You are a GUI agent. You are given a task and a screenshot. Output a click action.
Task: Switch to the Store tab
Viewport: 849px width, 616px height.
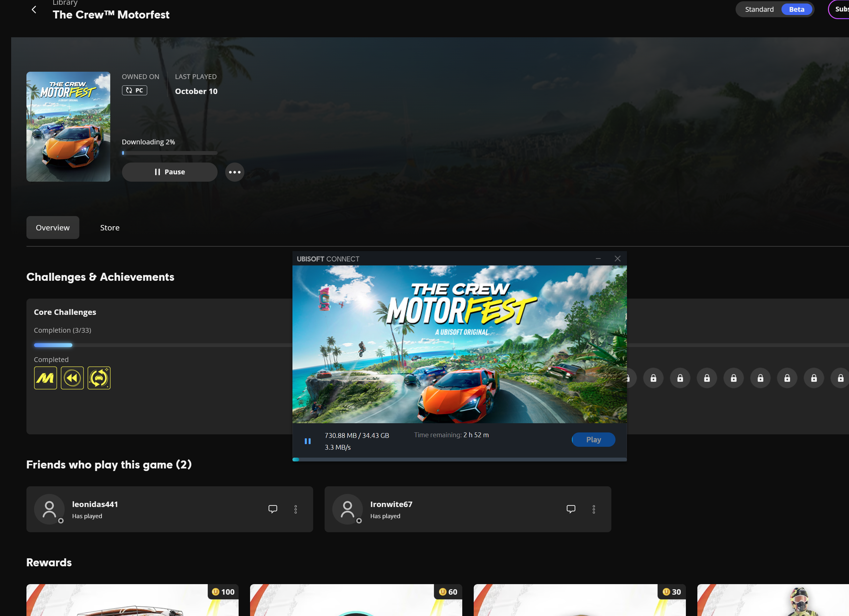coord(110,228)
